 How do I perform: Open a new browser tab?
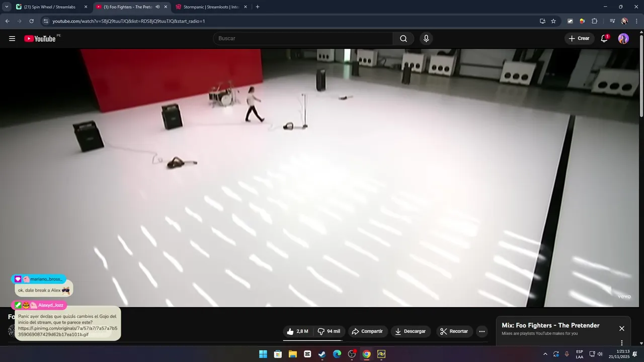[258, 7]
